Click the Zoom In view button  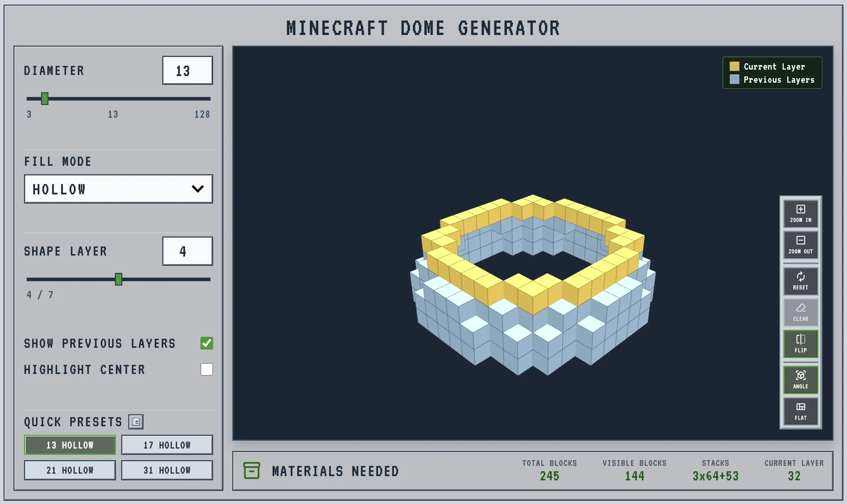coord(800,213)
